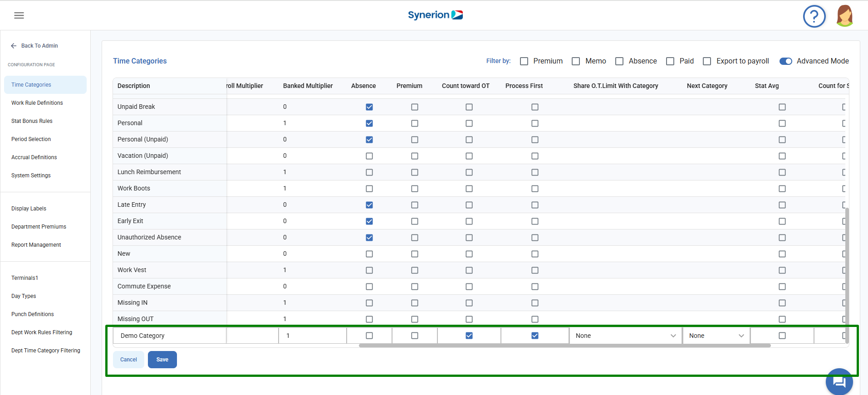Click the Count toward OT column header
This screenshot has height=395, width=868.
(466, 86)
